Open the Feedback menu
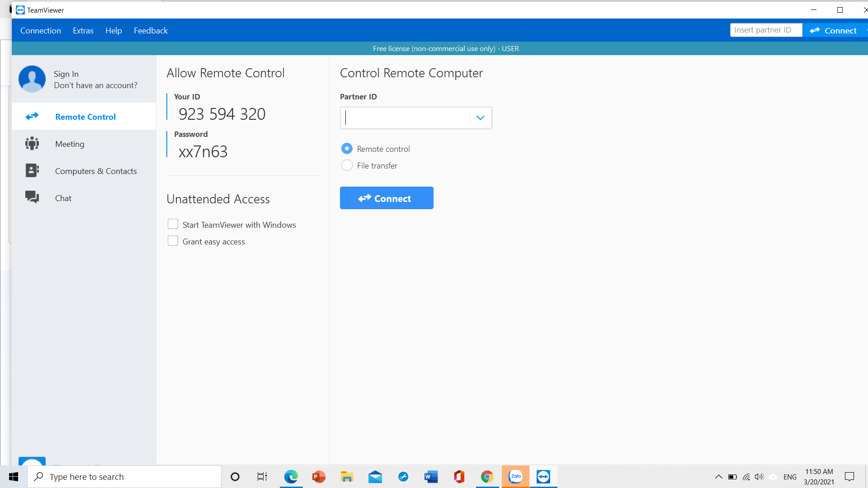 [151, 30]
